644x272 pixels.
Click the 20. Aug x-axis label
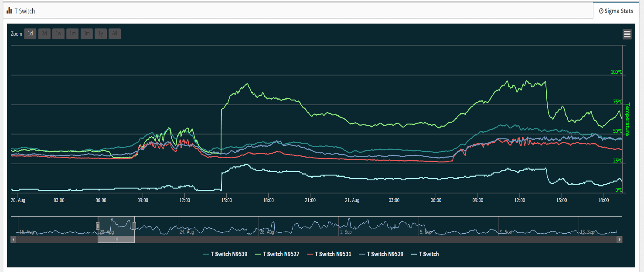[18, 200]
